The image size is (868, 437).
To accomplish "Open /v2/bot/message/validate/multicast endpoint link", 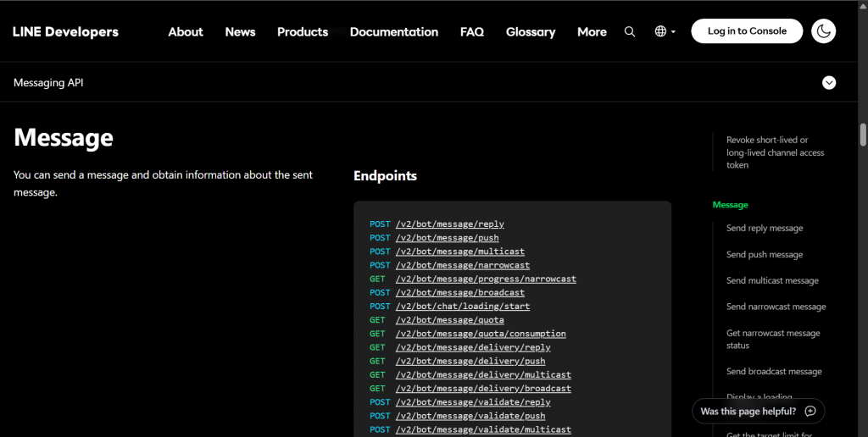I will [x=483, y=429].
